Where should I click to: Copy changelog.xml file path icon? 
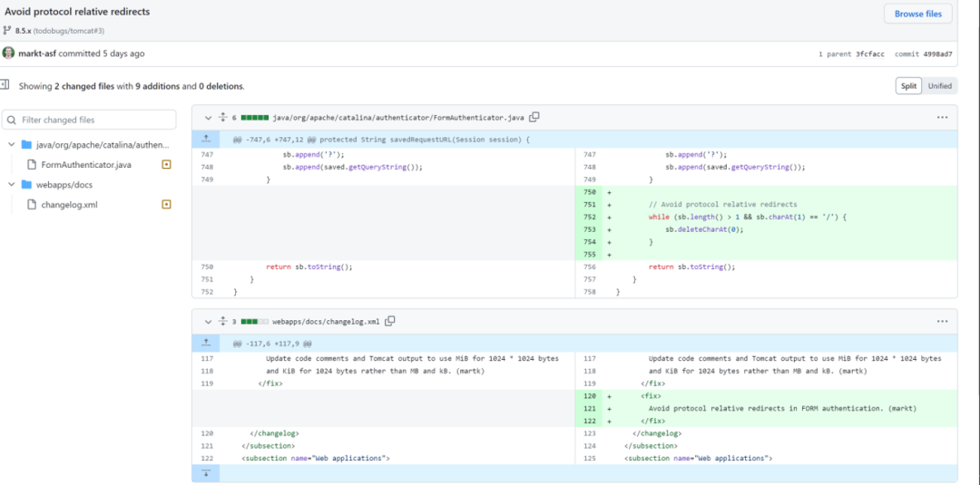[390, 321]
